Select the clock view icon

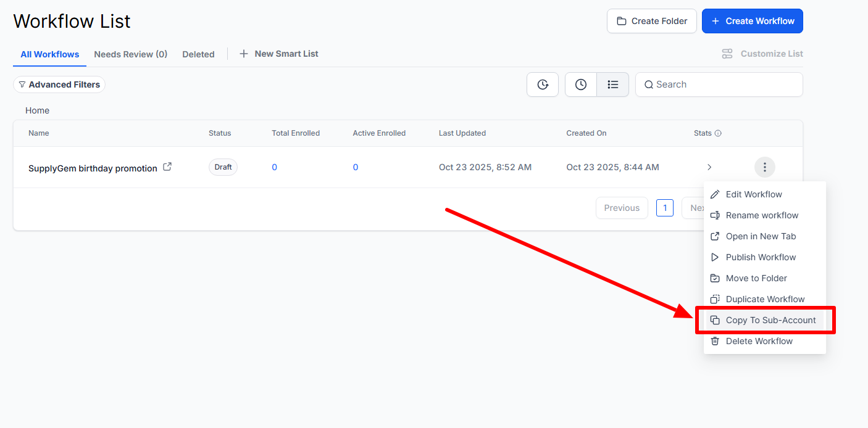tap(580, 84)
